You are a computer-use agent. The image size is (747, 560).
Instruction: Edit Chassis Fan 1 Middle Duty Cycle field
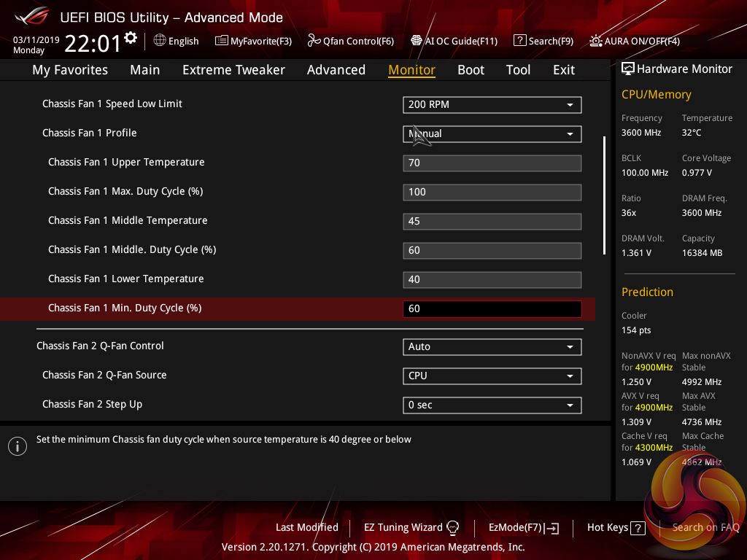(x=492, y=251)
